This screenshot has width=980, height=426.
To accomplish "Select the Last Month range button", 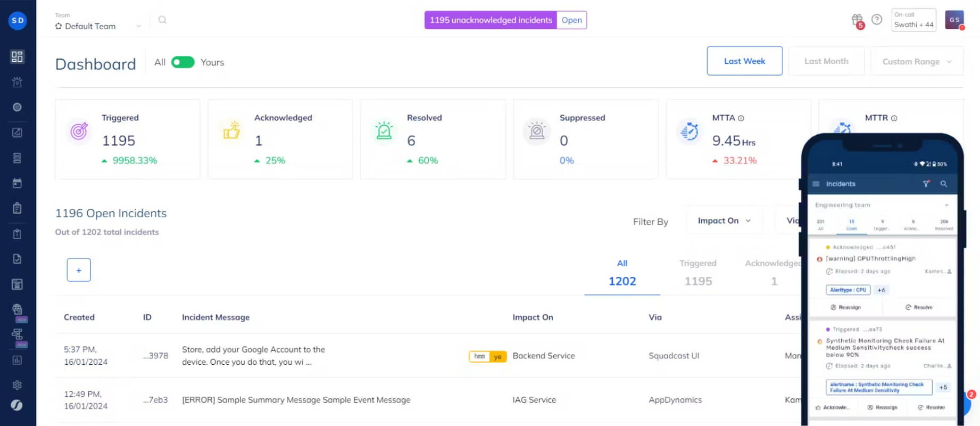I will [826, 61].
